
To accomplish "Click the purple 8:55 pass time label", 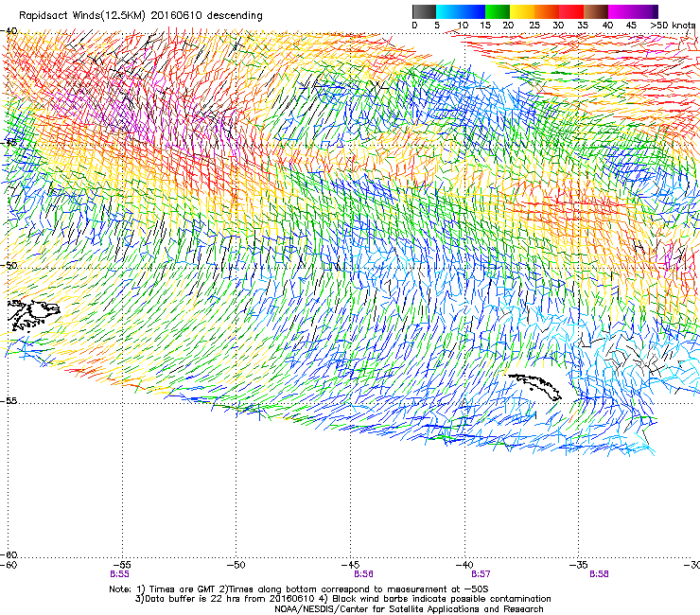I will pos(119,574).
